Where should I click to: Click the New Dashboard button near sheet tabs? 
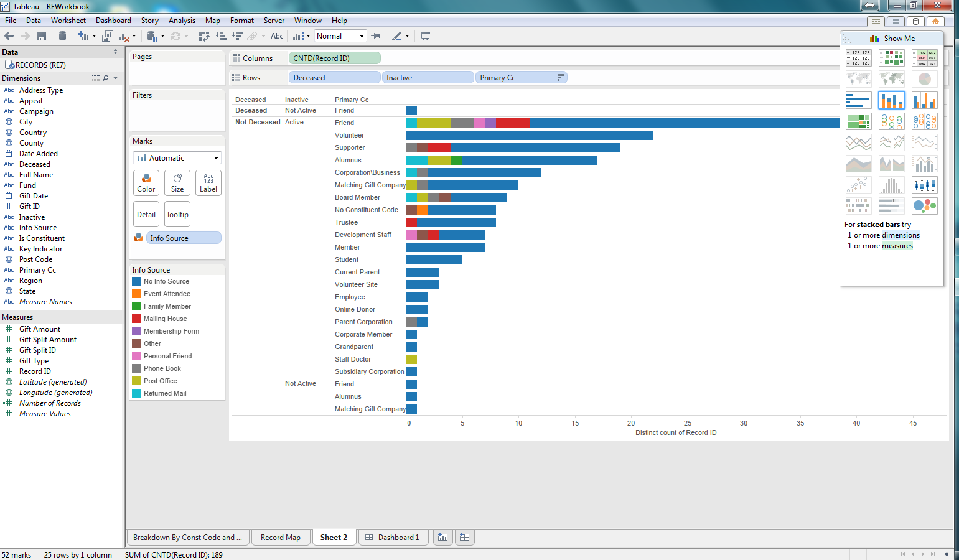[x=464, y=537]
